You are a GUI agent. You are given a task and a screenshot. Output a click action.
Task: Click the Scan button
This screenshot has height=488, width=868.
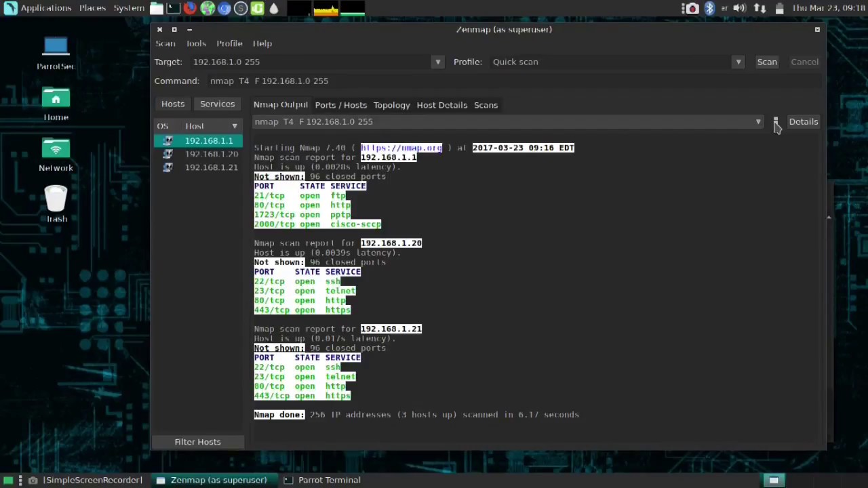767,62
